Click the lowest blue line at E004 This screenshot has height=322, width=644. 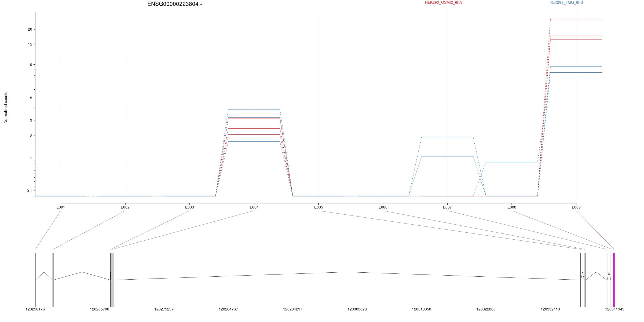pos(254,141)
